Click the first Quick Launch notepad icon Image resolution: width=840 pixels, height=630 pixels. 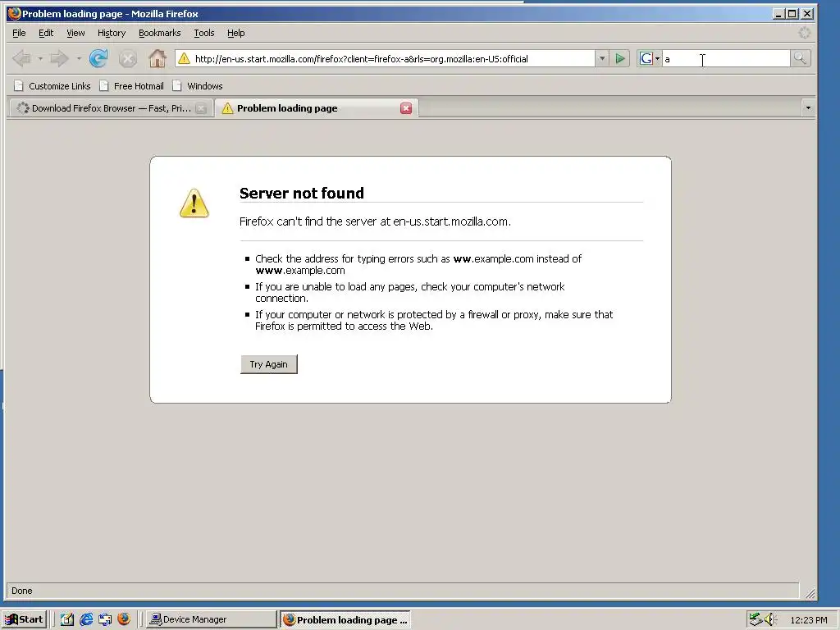coord(67,619)
